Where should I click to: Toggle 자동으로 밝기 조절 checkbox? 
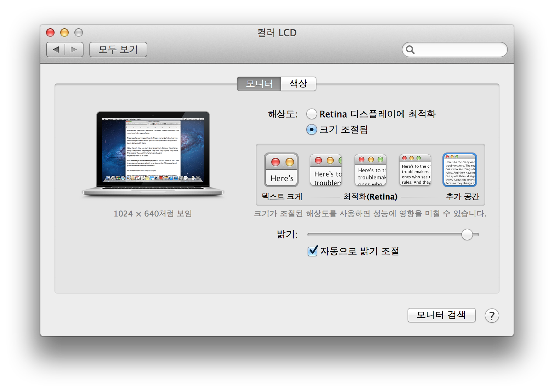pos(312,251)
